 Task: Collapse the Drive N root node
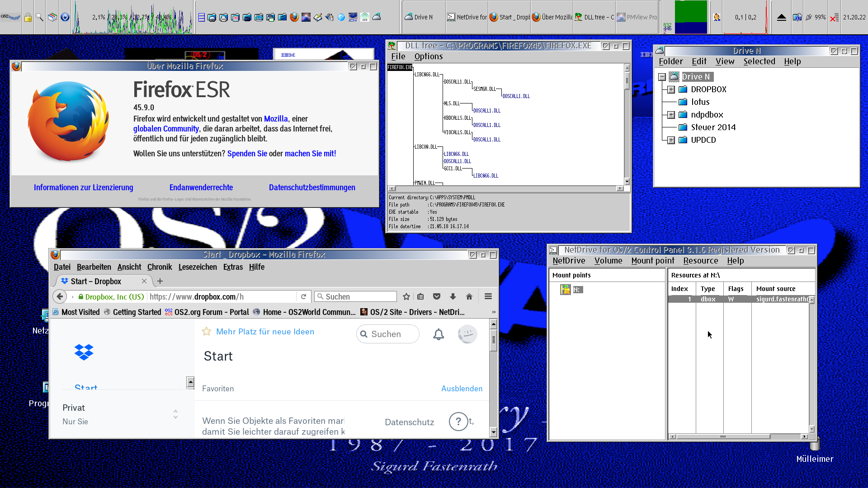click(x=662, y=77)
